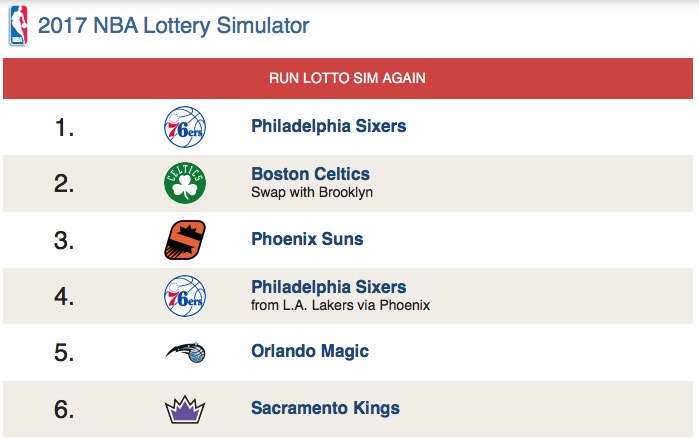
Task: Click pick number 3 label
Action: tap(65, 240)
